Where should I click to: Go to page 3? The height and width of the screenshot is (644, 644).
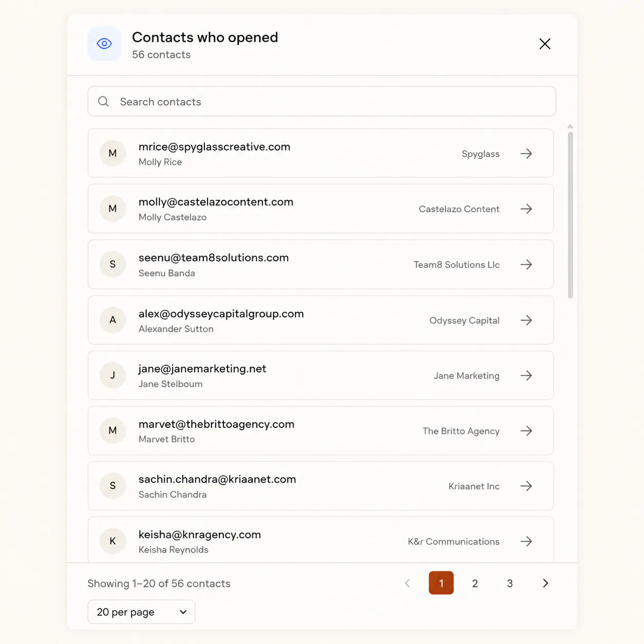click(510, 583)
